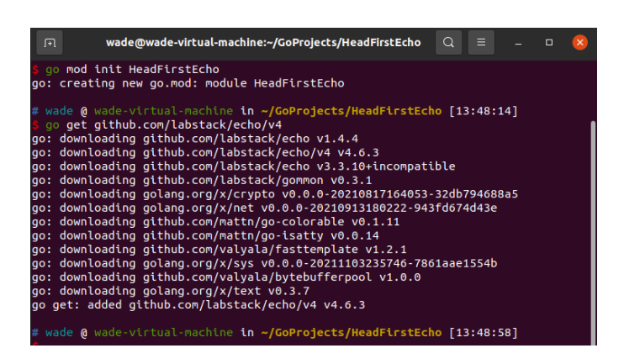The width and height of the screenshot is (624, 364).
Task: Close the terminal window
Action: tap(579, 43)
